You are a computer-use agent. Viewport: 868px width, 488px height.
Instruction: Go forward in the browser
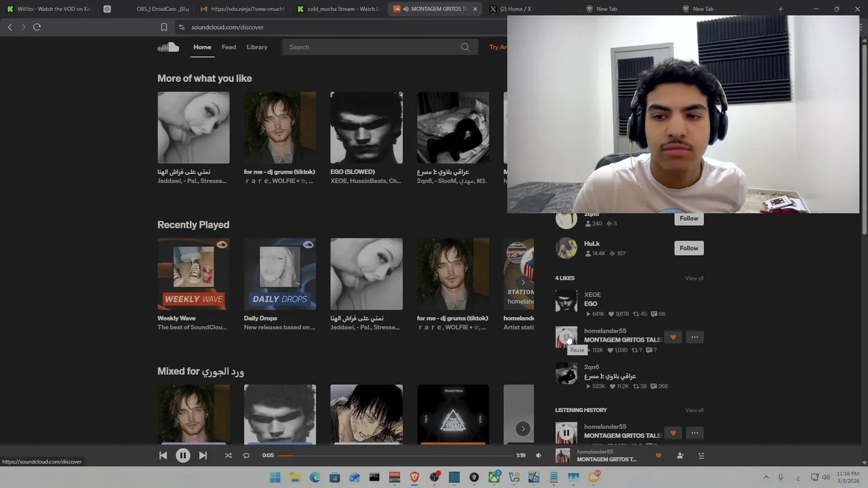[x=23, y=27]
